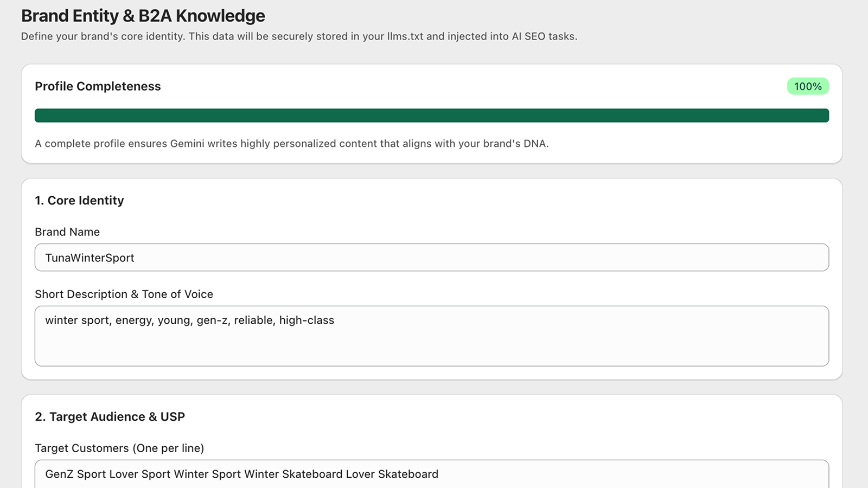Click the Profile Completeness heading
Screen dimensions: 868x488
(x=98, y=86)
